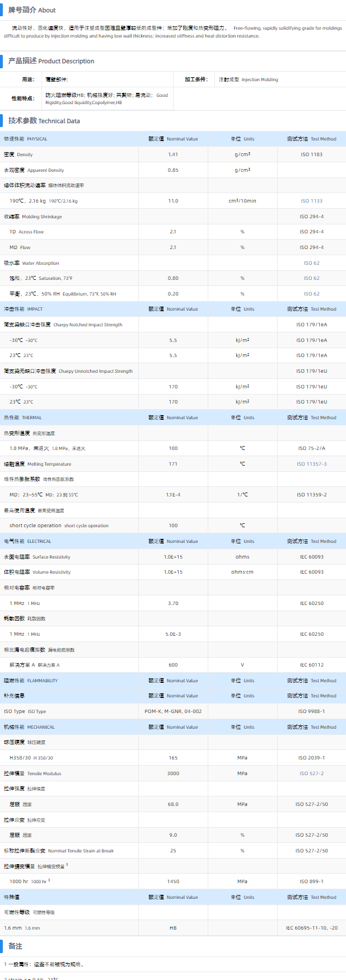
Task: Click the ohms·cm unit cell
Action: point(242,572)
